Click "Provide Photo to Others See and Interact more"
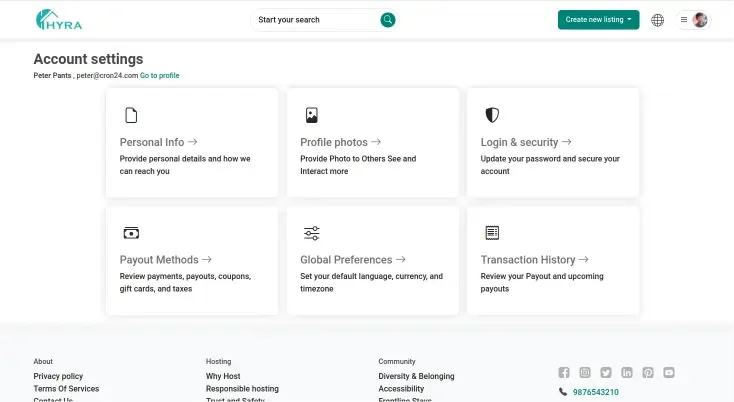Image resolution: width=734 pixels, height=402 pixels. (358, 165)
